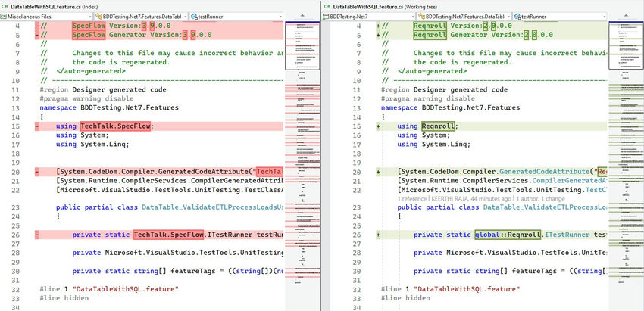
Task: Open the '1 author, 1 change' CodeLens link
Action: tap(539, 197)
